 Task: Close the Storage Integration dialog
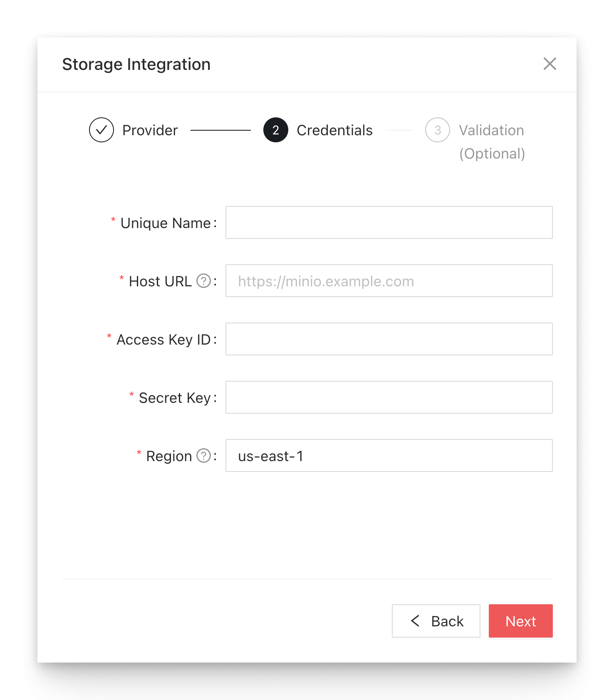[x=550, y=64]
